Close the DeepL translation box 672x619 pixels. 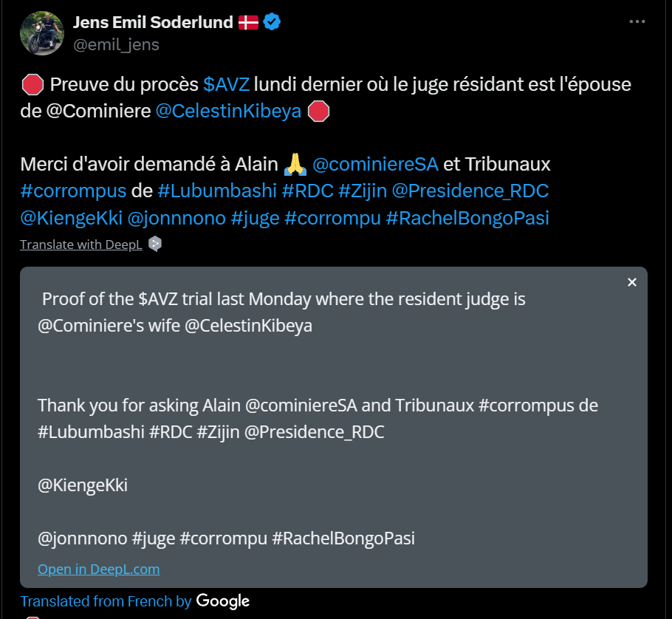[631, 282]
